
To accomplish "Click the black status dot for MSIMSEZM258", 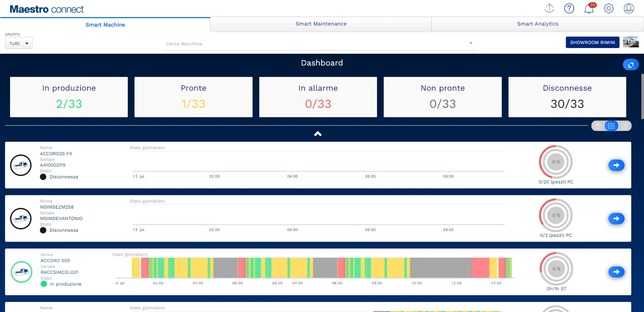I will coord(43,230).
